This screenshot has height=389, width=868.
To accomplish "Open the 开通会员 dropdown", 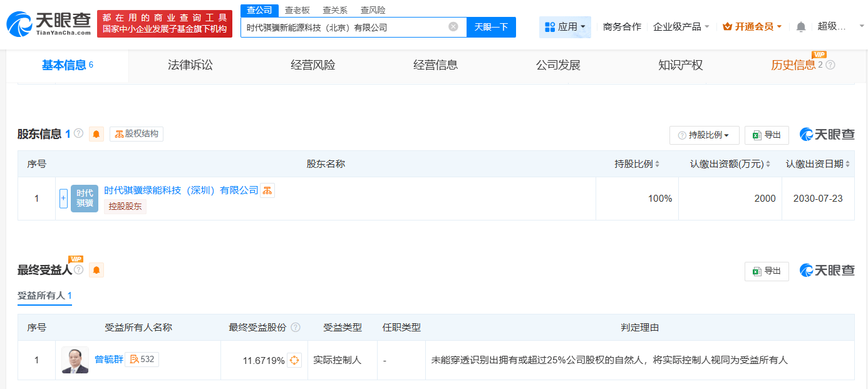I will click(x=752, y=26).
